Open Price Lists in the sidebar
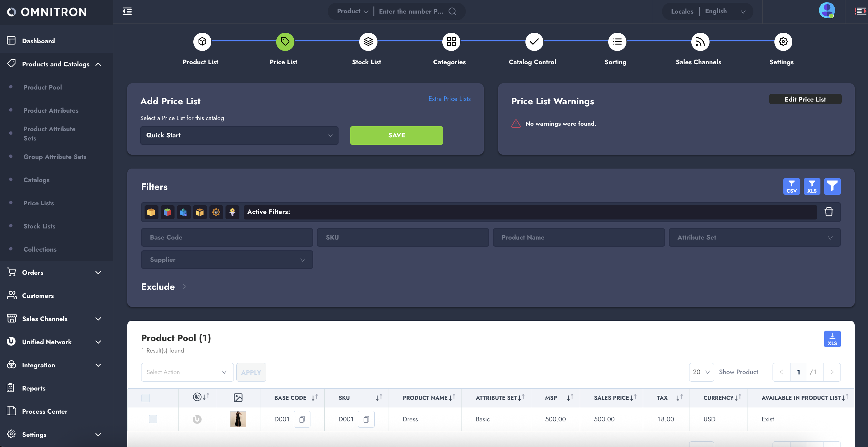The height and width of the screenshot is (447, 868). 38,203
